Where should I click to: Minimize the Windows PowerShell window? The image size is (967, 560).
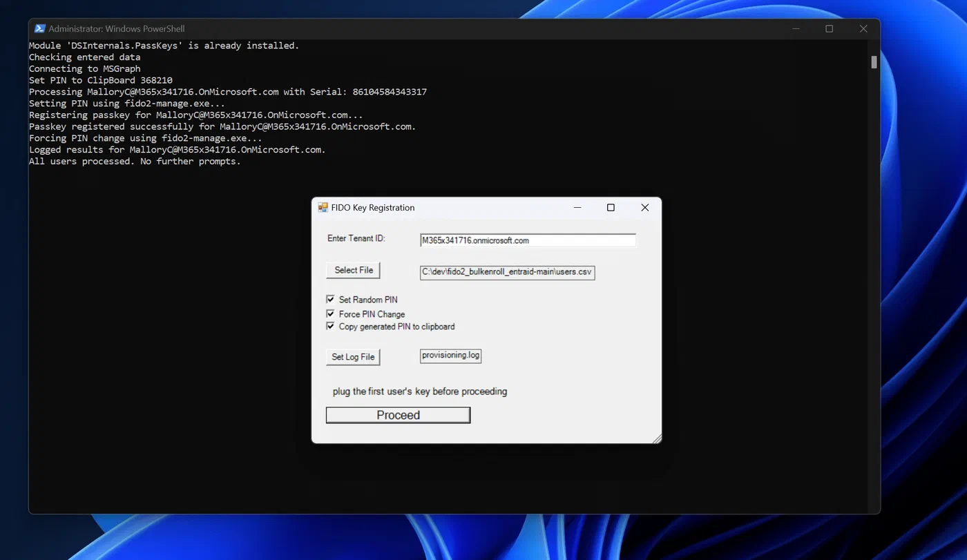796,29
